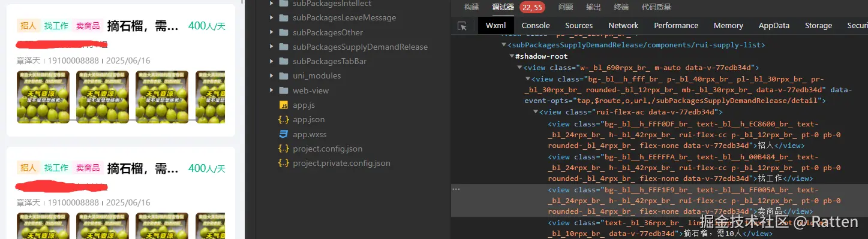Screen dimensions: 868x239
Task: Open the 终端 tab
Action: (x=621, y=7)
